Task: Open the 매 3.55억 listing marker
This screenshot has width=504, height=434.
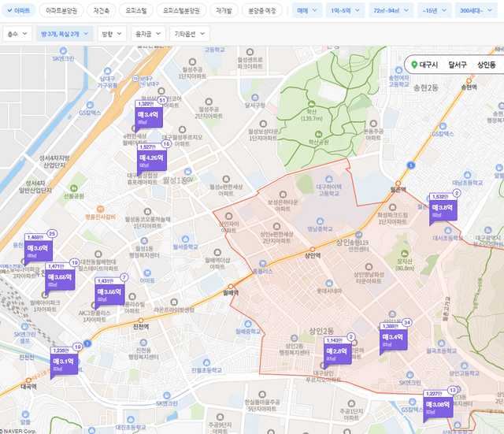Action: click(110, 294)
